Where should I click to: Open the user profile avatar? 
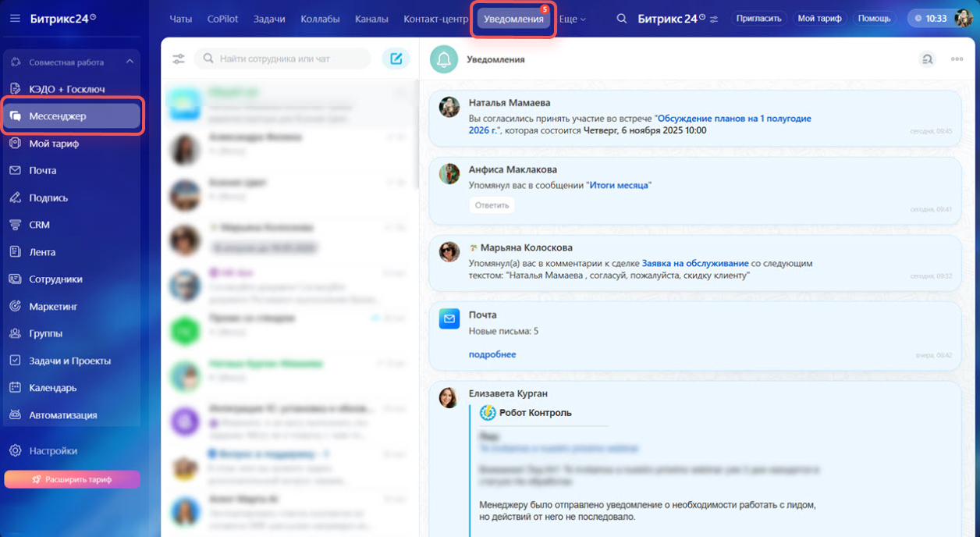pos(963,18)
